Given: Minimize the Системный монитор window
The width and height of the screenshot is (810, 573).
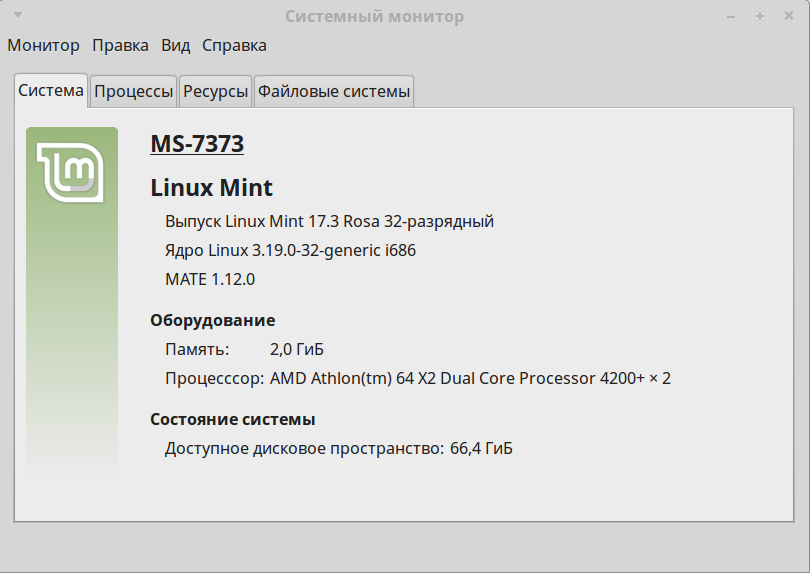Looking at the screenshot, I should pyautogui.click(x=732, y=16).
